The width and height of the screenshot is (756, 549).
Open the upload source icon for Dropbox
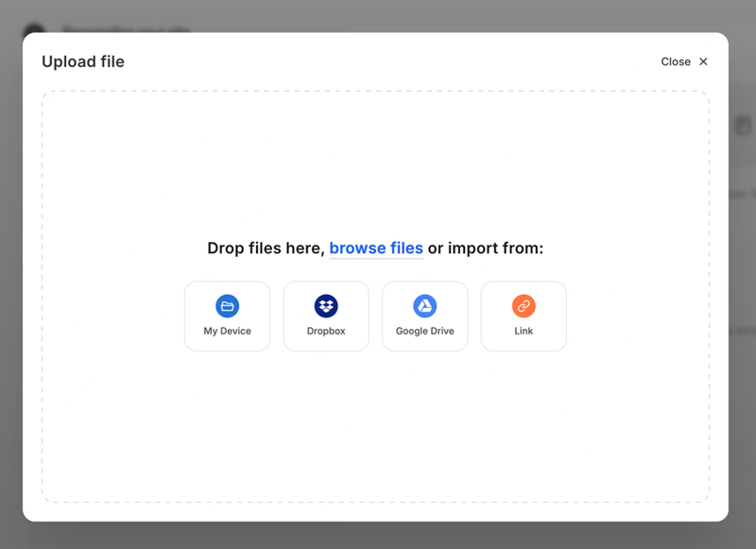[x=325, y=307]
